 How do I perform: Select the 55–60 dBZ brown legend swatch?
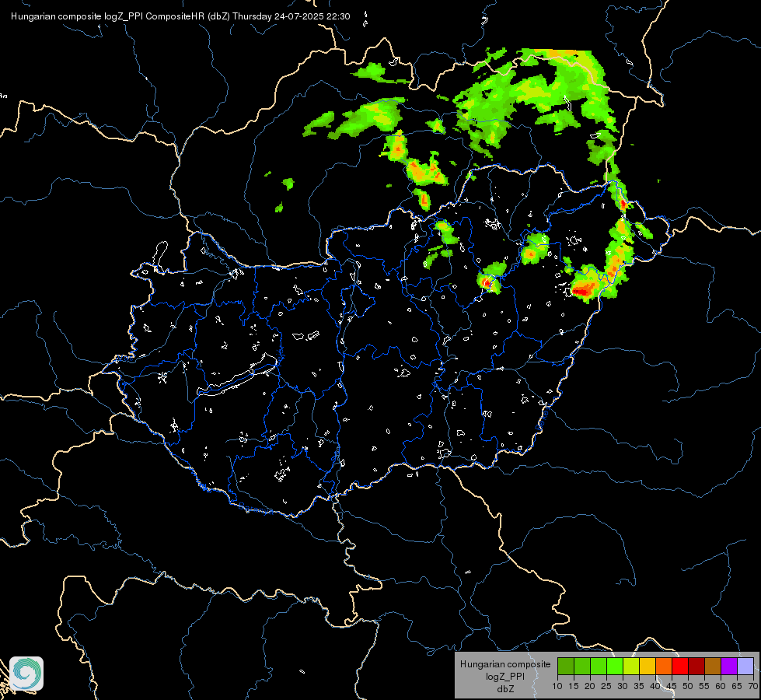(x=713, y=666)
